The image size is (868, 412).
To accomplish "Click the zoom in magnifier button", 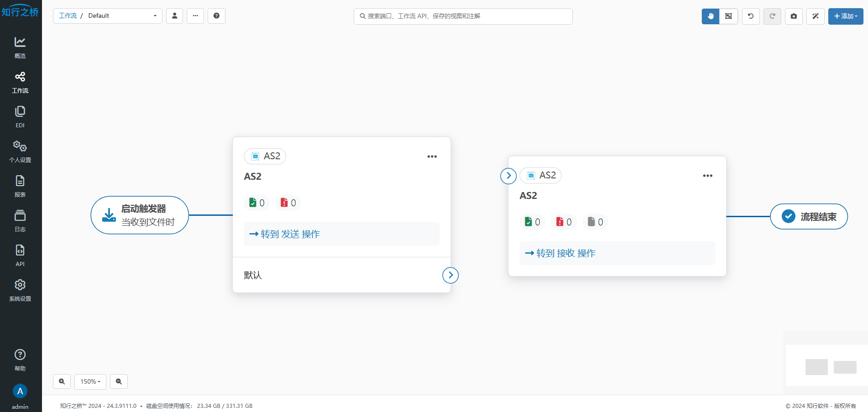I will click(x=62, y=381).
